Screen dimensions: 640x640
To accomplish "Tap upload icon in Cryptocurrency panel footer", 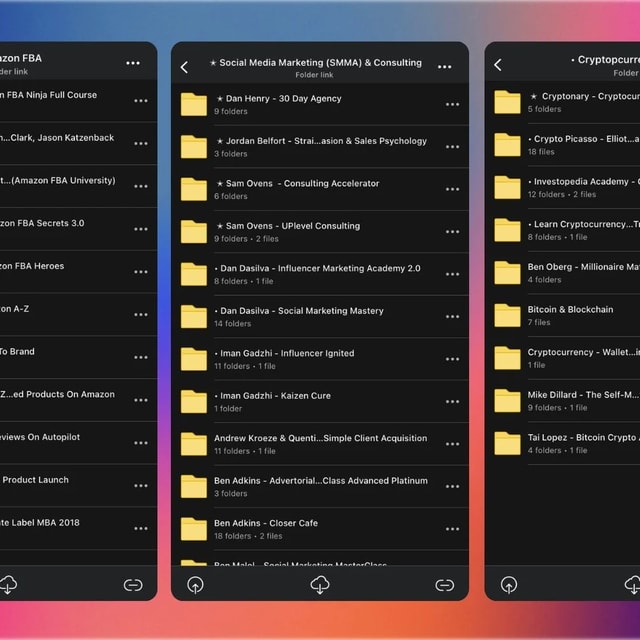I will (509, 585).
